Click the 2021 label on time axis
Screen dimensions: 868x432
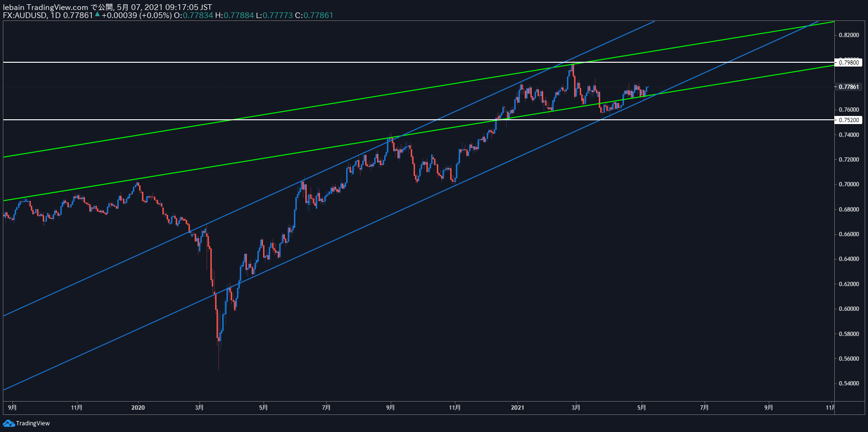[x=518, y=407]
